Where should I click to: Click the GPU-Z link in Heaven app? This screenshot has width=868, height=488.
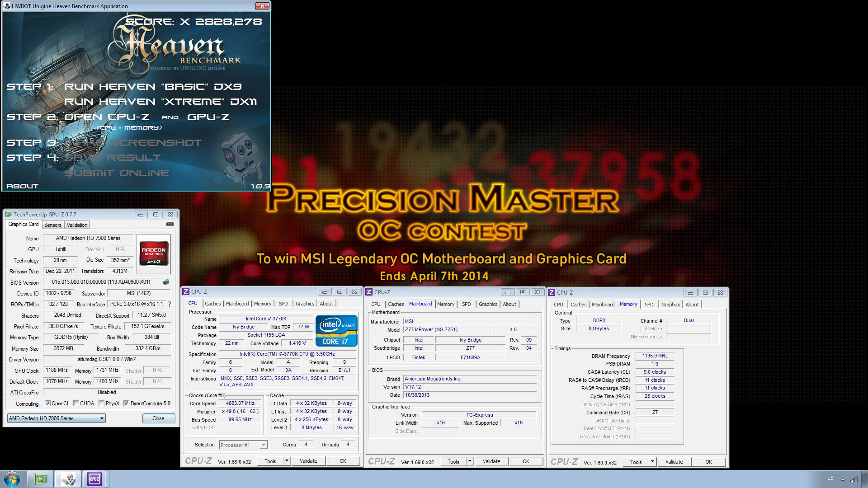(208, 117)
